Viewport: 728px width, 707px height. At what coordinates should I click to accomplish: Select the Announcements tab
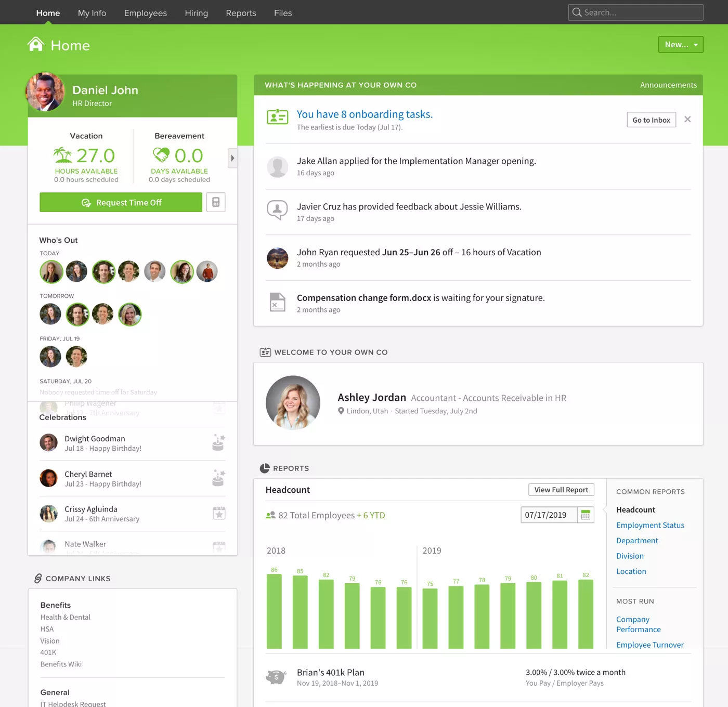click(668, 85)
